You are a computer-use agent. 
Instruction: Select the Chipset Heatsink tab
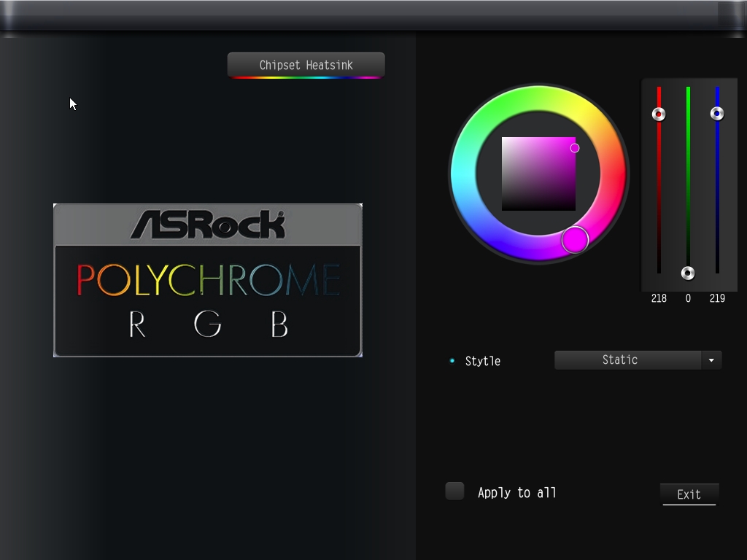pyautogui.click(x=306, y=65)
